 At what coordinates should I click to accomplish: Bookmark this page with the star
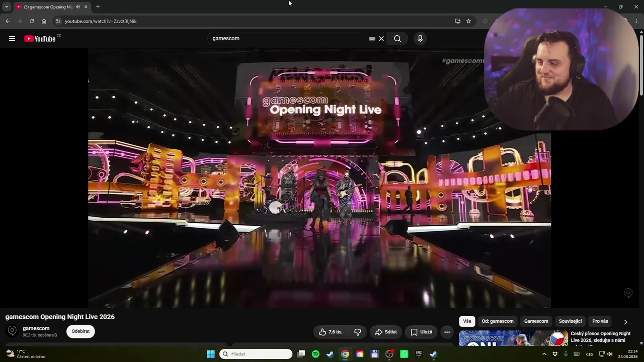pyautogui.click(x=468, y=21)
